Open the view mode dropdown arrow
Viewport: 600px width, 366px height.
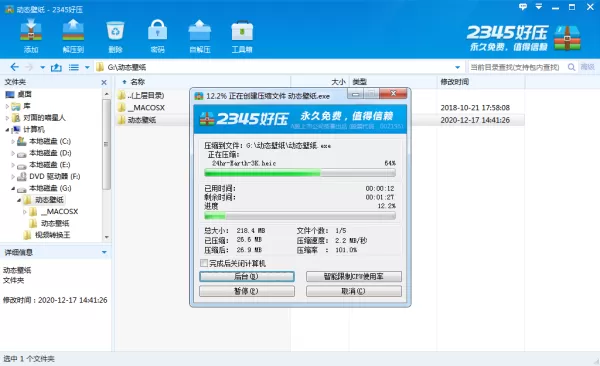(87, 68)
